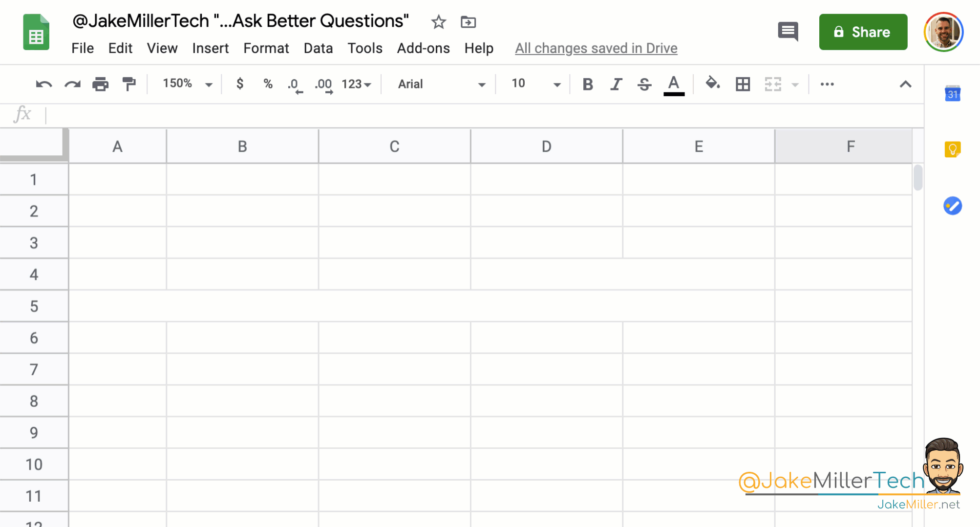Format selection as currency
The width and height of the screenshot is (980, 527).
[x=240, y=84]
